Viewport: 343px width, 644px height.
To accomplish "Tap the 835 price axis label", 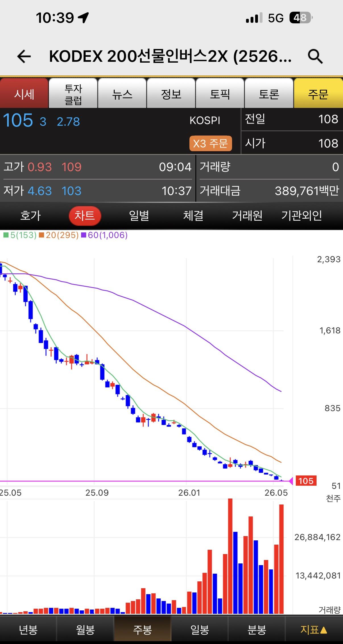I will pos(332,408).
